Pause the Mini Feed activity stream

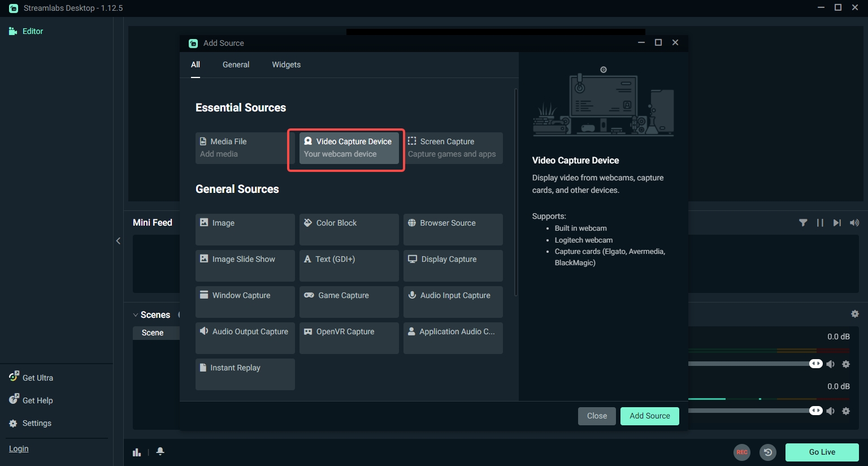click(820, 222)
